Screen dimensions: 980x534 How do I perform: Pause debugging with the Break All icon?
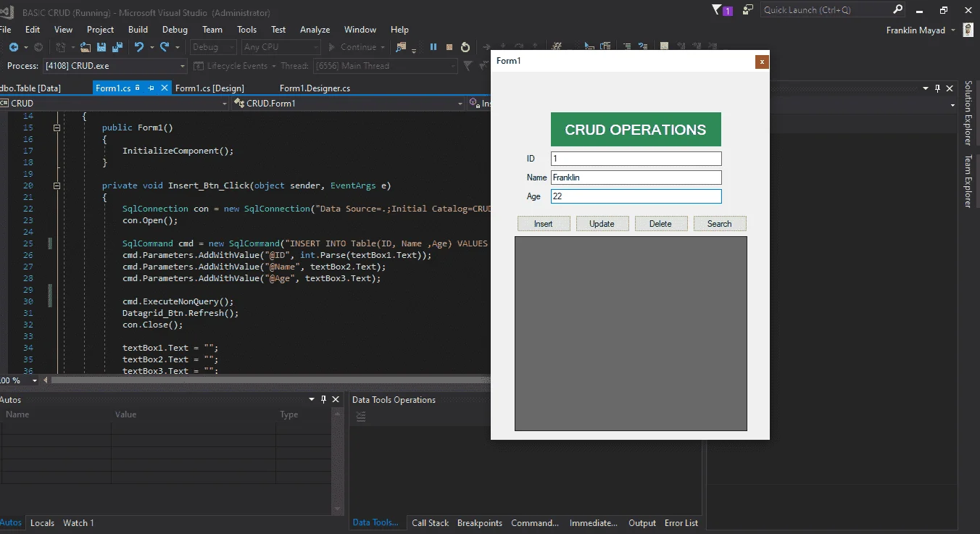433,47
